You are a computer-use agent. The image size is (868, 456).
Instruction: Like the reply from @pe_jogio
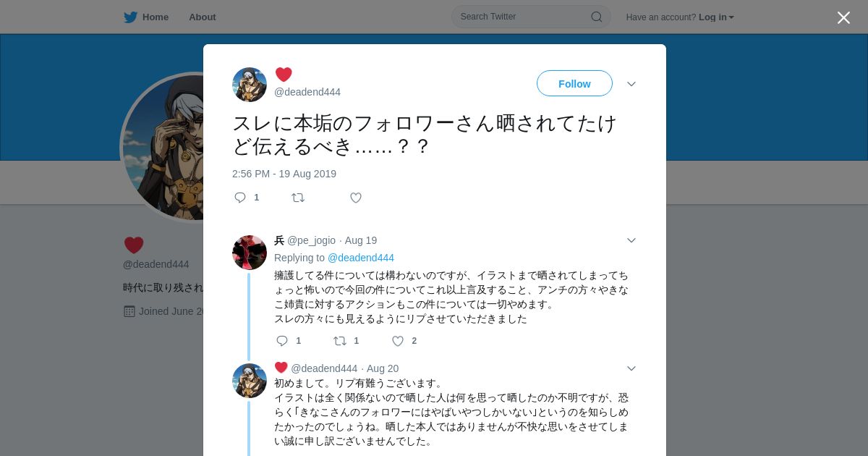point(398,341)
